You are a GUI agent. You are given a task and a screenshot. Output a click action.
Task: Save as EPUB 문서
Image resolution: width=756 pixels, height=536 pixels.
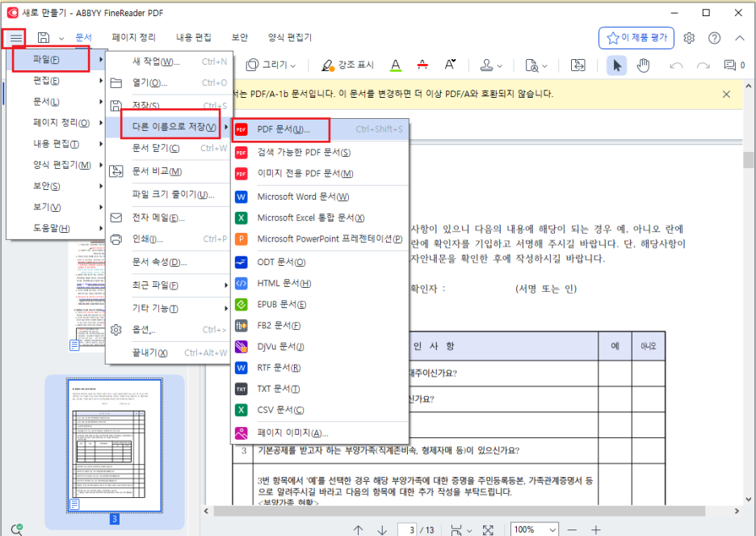[320, 305]
